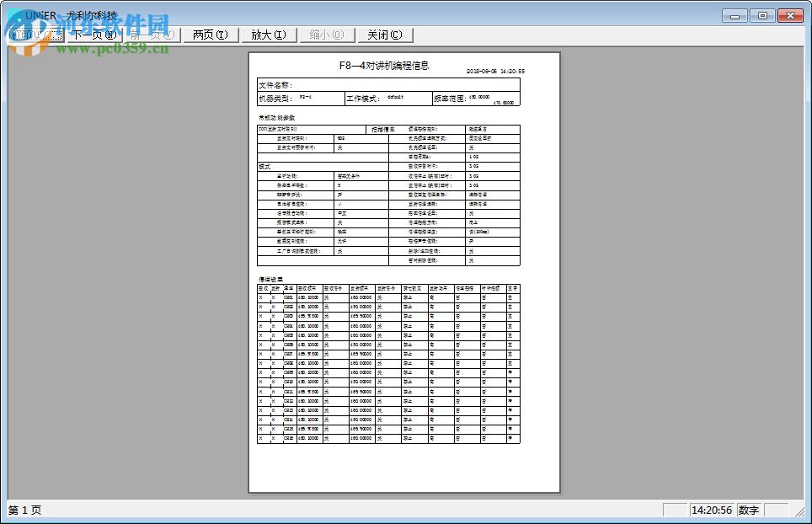Screen dimensions: 812x524
Task: Close the window with red X
Action: 790,16
